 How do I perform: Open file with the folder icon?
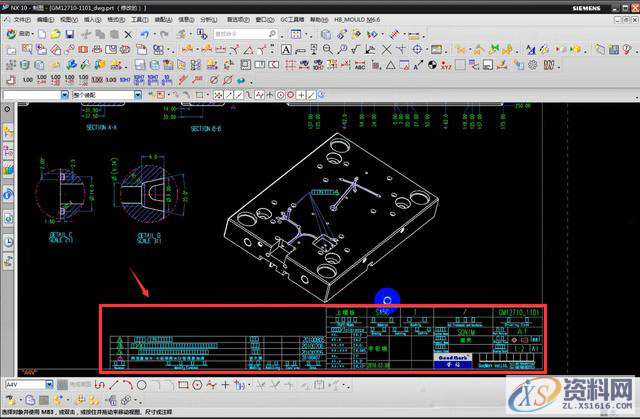54,34
